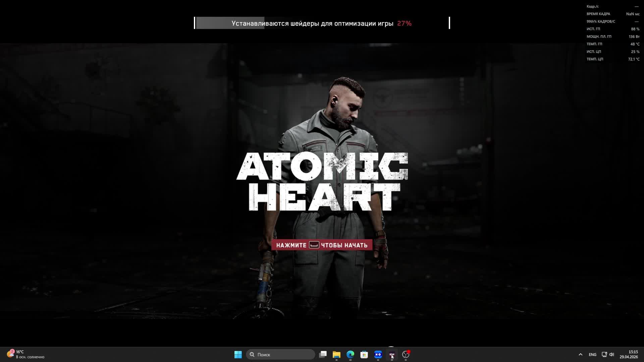Open File Explorer on the taskbar
644x362 pixels.
tap(337, 355)
